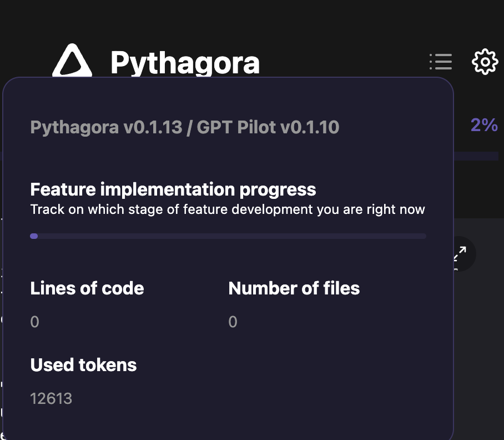Click the Pythagora v0.1.13 version text
Image resolution: width=504 pixels, height=440 pixels.
pyautogui.click(x=107, y=127)
